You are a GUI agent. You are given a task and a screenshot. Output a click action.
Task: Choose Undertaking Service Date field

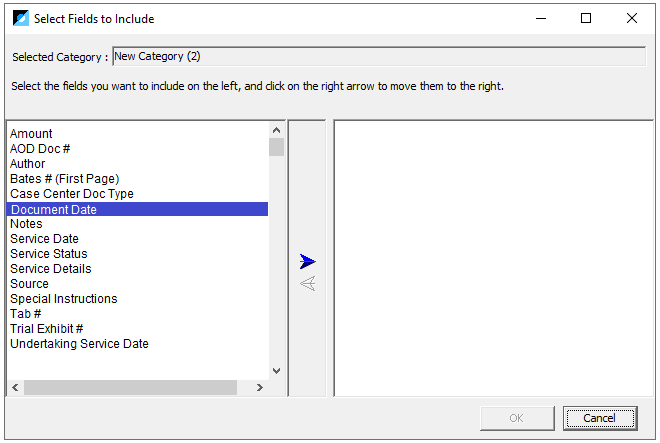[x=79, y=344]
